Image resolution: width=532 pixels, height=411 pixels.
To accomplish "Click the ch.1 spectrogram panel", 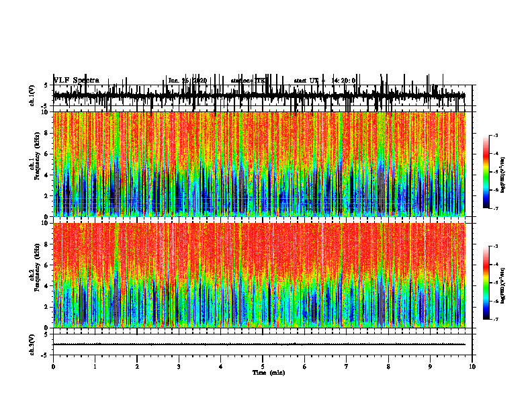I will (259, 164).
